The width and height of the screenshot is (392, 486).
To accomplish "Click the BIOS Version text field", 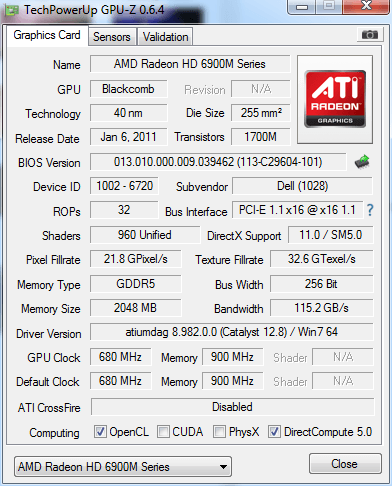I will (218, 162).
